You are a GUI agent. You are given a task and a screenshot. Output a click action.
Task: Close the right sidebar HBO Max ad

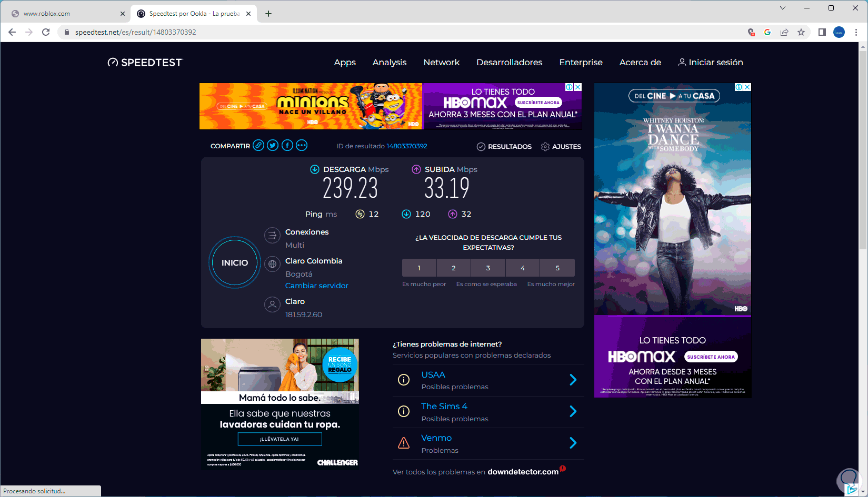(747, 87)
